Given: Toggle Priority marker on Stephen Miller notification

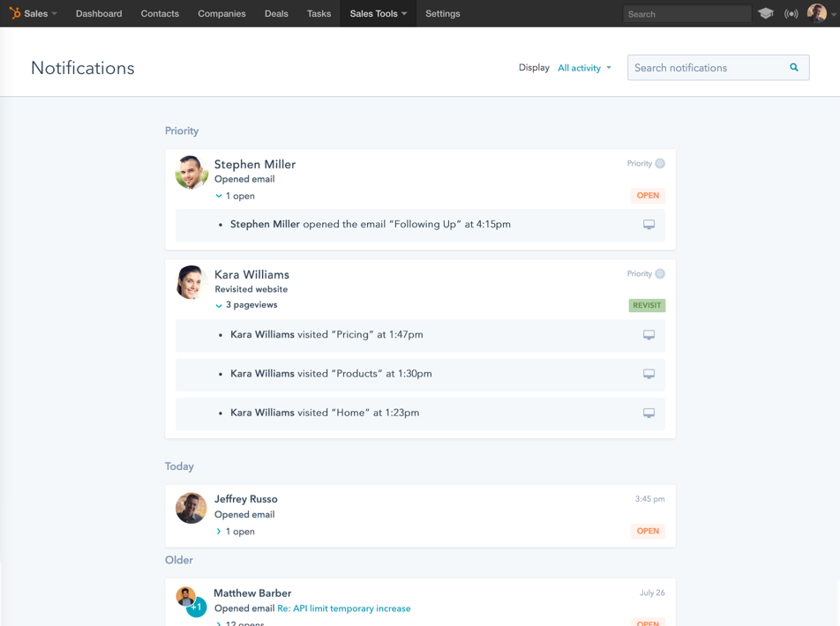Looking at the screenshot, I should [660, 163].
